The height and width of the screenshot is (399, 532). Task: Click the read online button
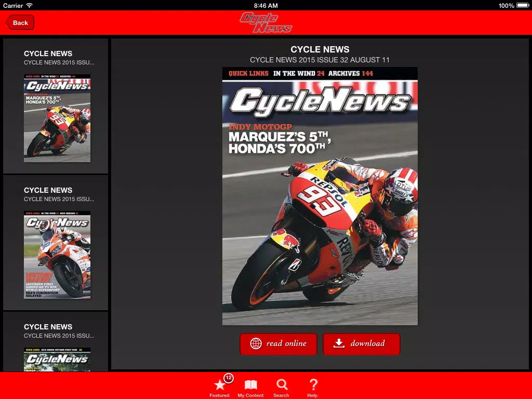(278, 344)
